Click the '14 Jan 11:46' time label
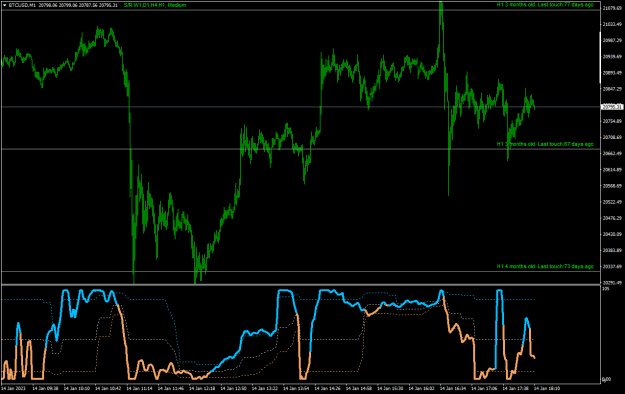The width and height of the screenshot is (625, 394). [x=171, y=388]
